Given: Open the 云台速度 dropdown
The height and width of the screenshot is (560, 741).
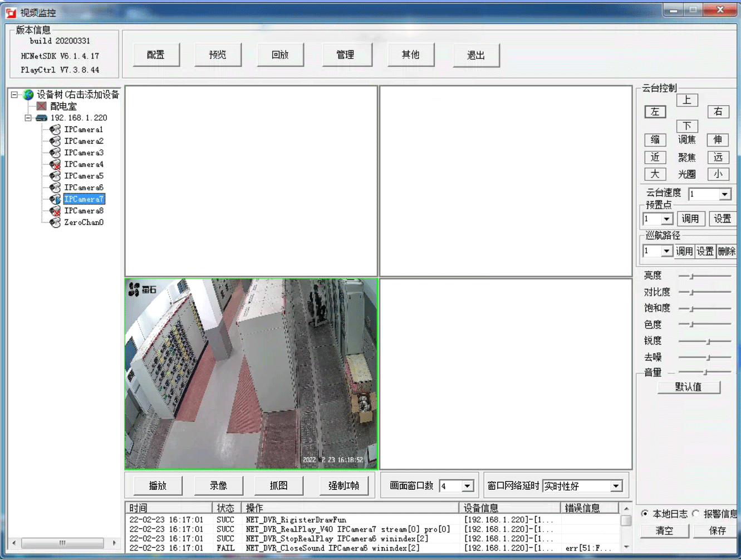Looking at the screenshot, I should point(724,194).
